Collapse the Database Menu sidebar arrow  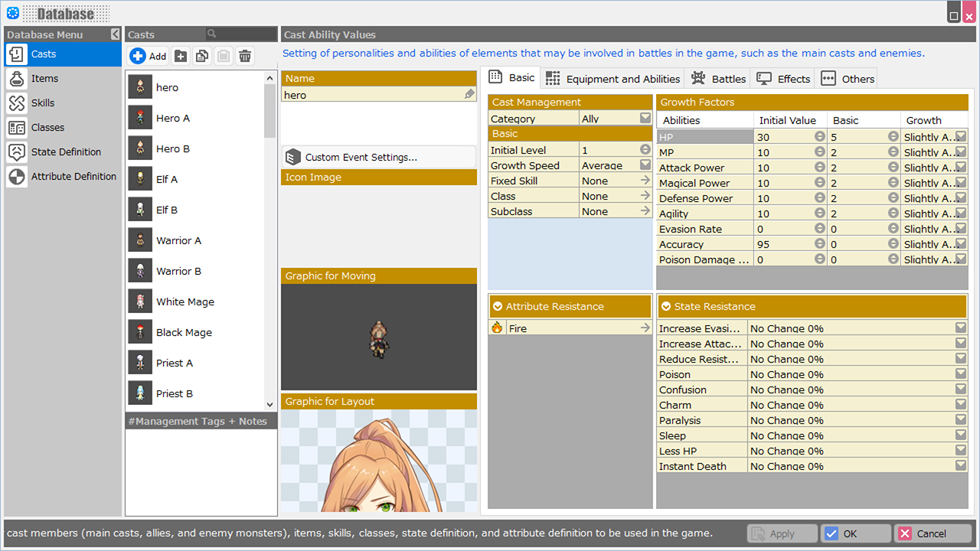[115, 34]
